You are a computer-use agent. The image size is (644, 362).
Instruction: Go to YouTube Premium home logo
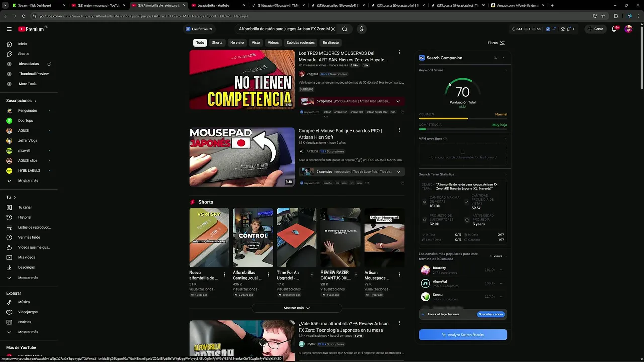point(31,29)
